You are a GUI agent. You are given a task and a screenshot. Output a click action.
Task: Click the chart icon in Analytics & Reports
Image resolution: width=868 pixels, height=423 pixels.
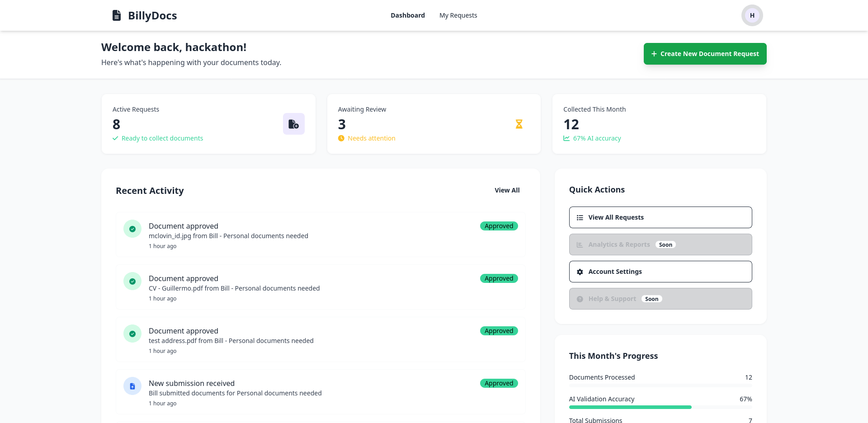pyautogui.click(x=580, y=244)
